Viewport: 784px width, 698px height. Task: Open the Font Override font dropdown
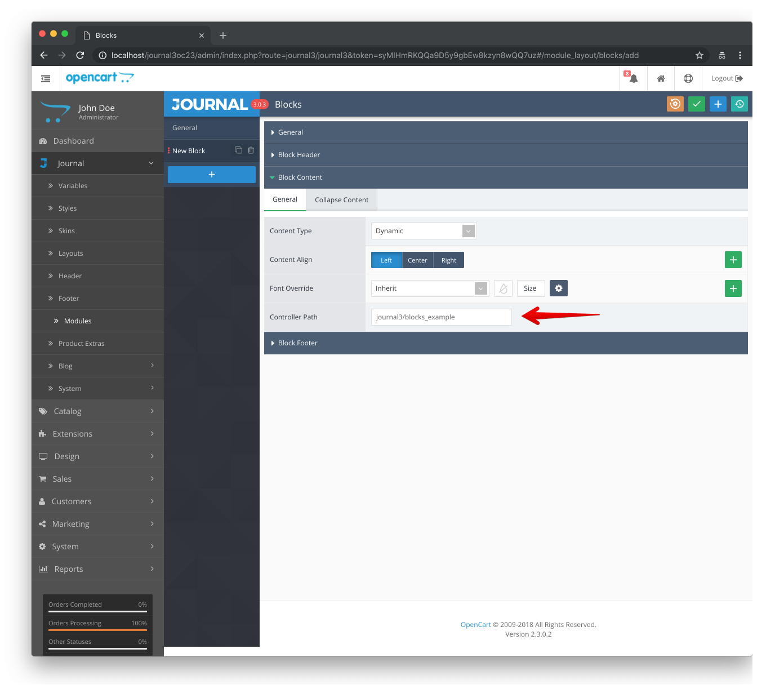click(x=430, y=288)
